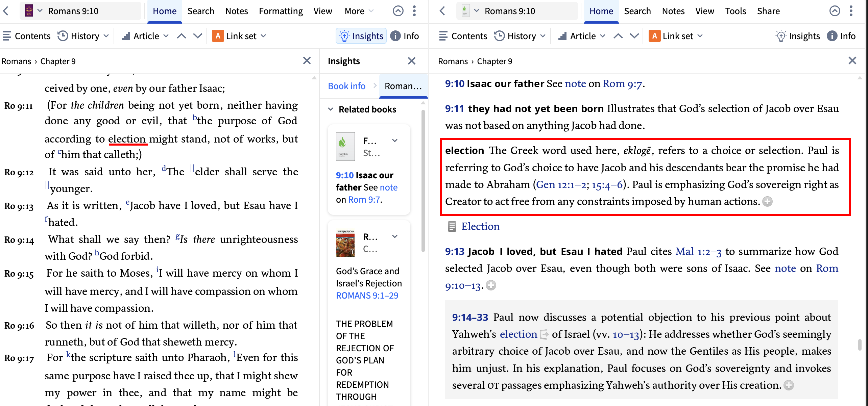Collapse Related books section
This screenshot has width=868, height=406.
pos(331,109)
